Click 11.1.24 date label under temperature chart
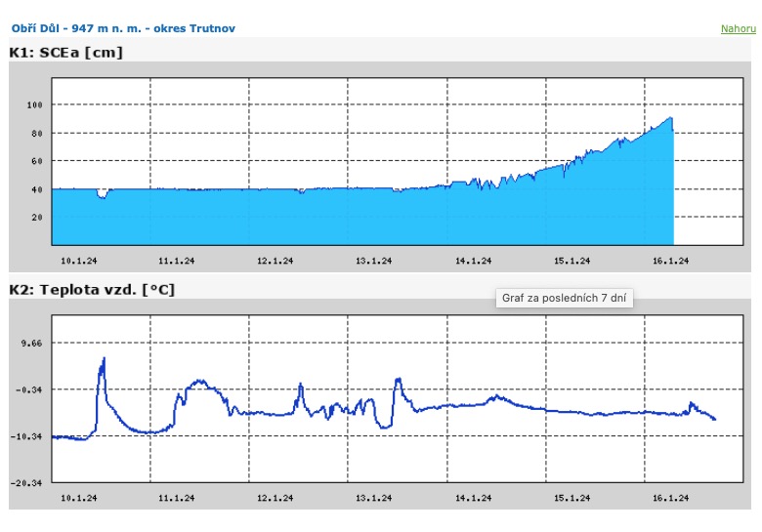The image size is (762, 532). pos(176,498)
